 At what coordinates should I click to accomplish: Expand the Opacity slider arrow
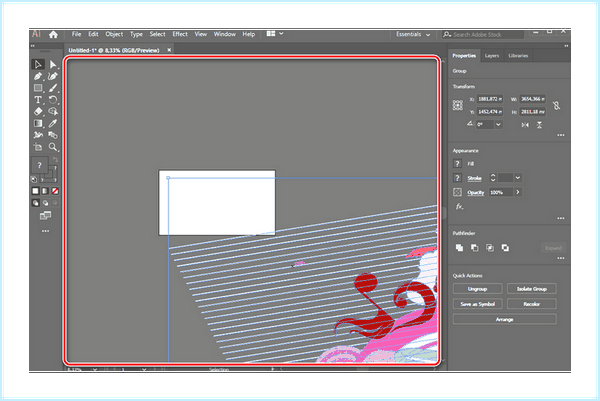(x=518, y=192)
